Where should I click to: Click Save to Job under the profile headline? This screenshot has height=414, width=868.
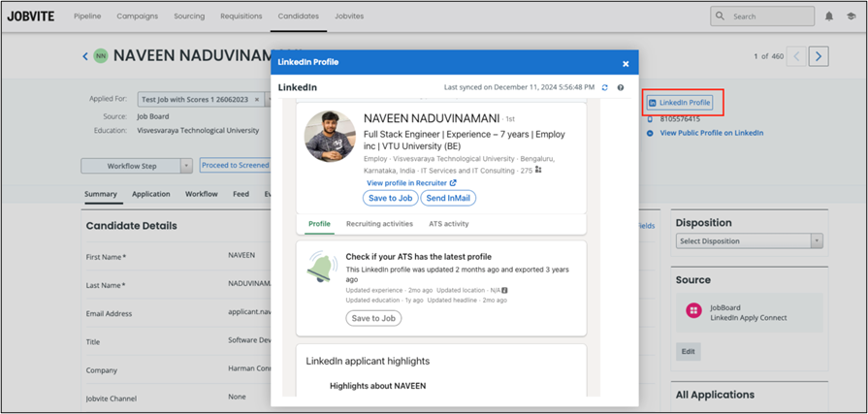pos(391,198)
